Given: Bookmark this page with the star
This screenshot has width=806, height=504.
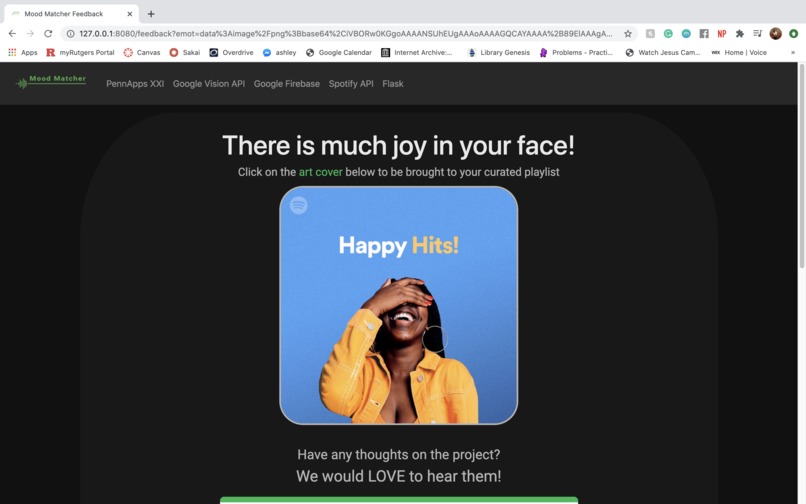Looking at the screenshot, I should 628,33.
